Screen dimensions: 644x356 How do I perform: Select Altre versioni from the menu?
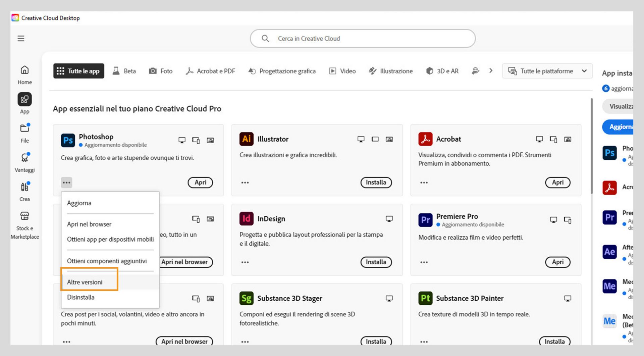85,282
